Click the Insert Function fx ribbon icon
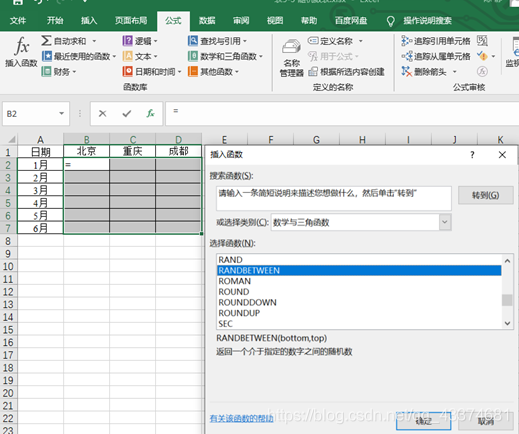Screen dimensions: 519x434 pos(21,47)
